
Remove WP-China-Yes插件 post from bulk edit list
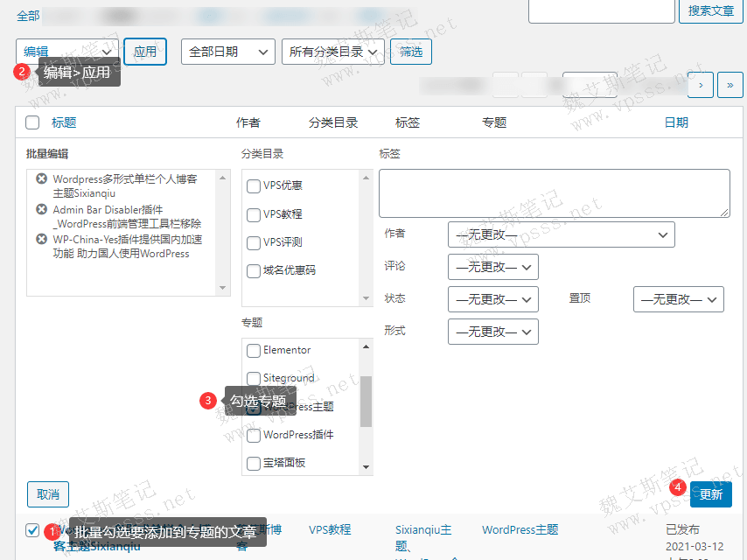pyautogui.click(x=41, y=239)
